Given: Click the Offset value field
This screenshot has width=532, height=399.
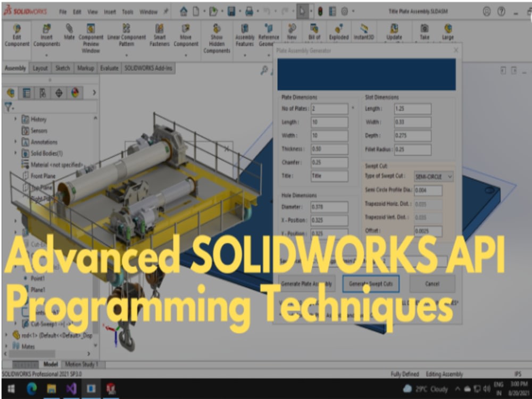Looking at the screenshot, I should [x=428, y=231].
